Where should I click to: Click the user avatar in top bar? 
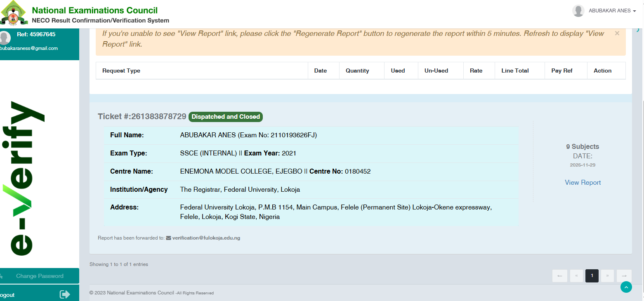(x=578, y=11)
